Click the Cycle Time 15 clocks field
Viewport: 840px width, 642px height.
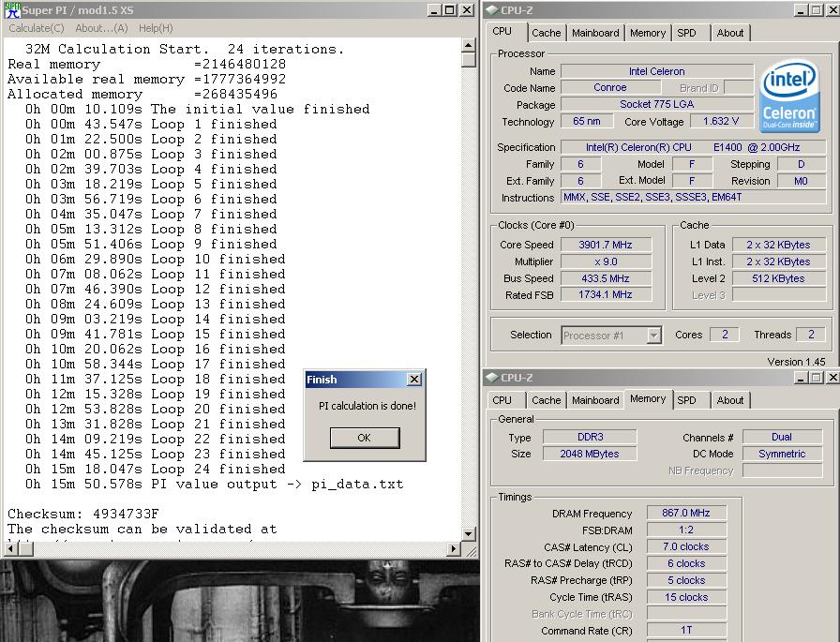click(x=686, y=597)
